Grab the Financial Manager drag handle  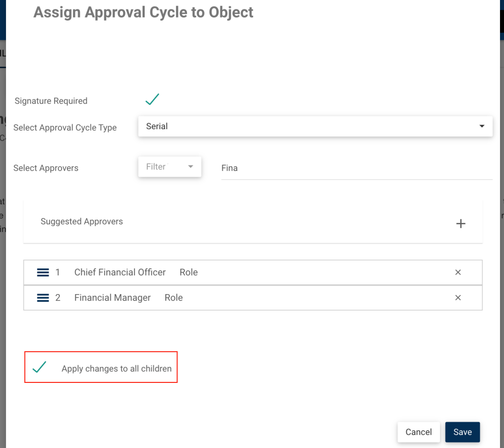click(x=43, y=298)
